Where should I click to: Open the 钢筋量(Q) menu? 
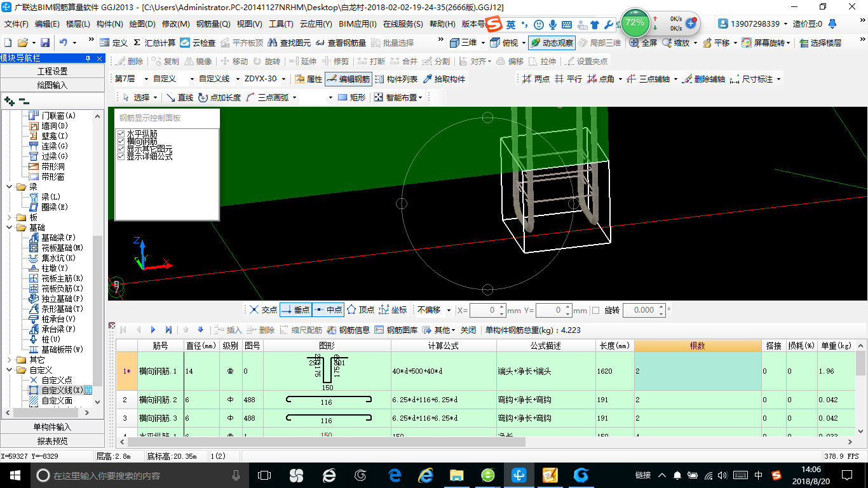coord(213,24)
